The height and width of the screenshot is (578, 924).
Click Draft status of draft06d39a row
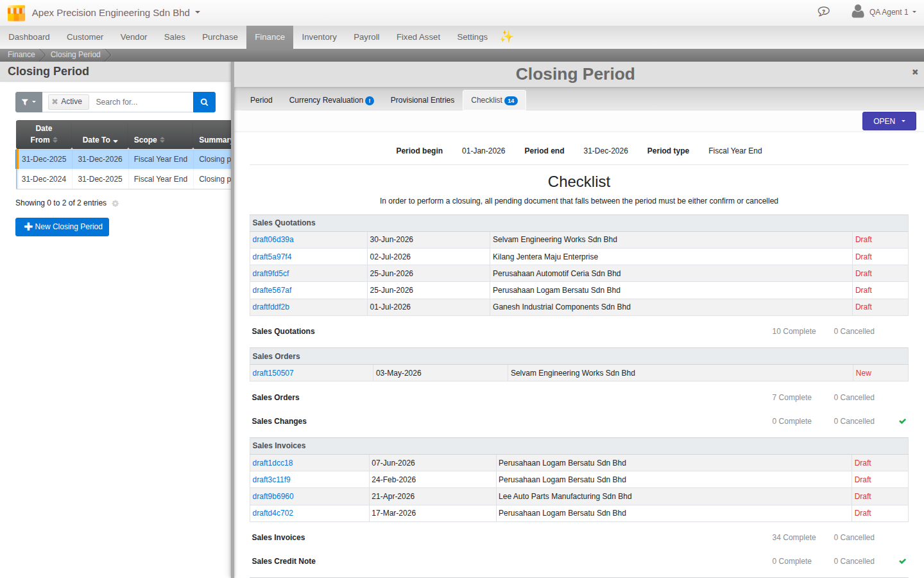pyautogui.click(x=863, y=240)
